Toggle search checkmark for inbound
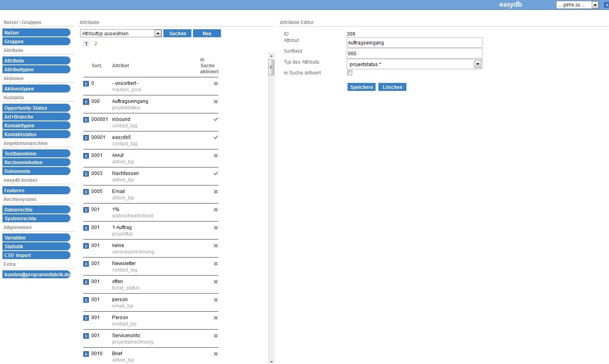Screen dimensions: 609x364 pos(216,119)
